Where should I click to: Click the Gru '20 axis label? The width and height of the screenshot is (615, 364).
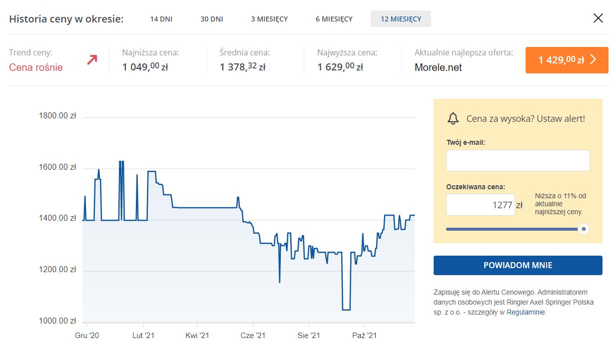(x=87, y=336)
